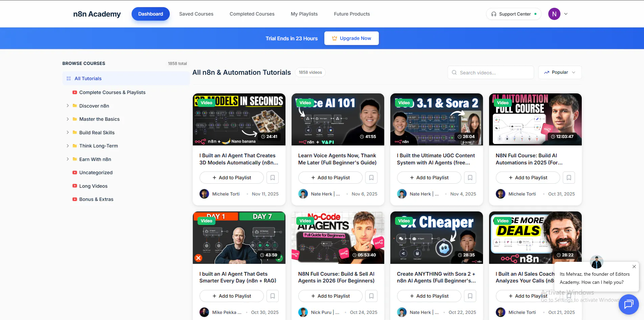Click Mike Pekka author avatar
The image size is (644, 320).
click(204, 312)
